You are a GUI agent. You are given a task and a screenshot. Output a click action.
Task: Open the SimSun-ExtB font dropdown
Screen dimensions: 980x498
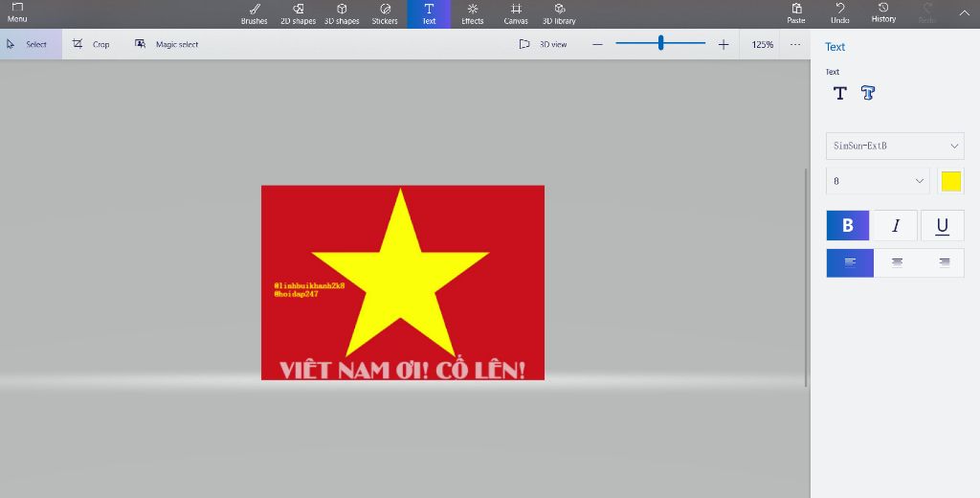coord(895,146)
